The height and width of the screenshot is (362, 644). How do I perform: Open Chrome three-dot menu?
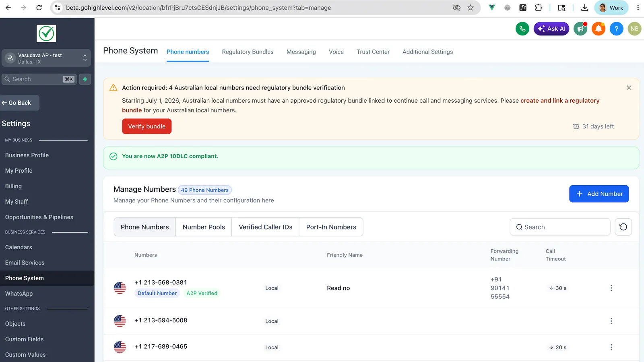(x=638, y=8)
